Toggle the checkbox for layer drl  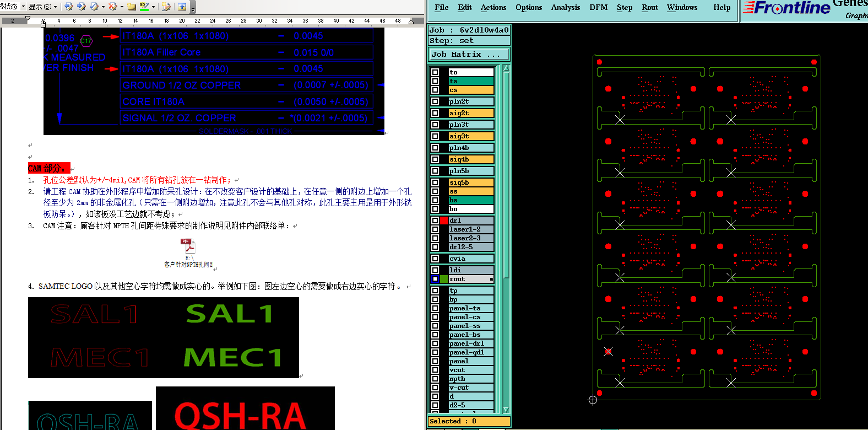coord(435,221)
